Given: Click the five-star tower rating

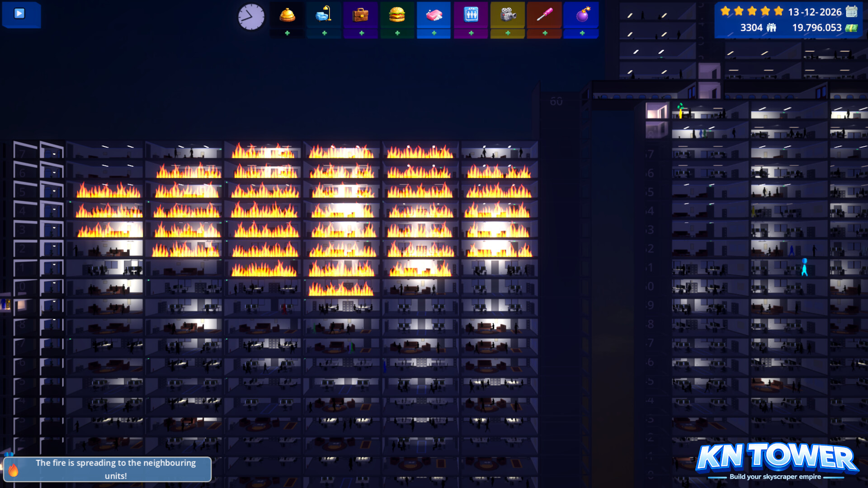Looking at the screenshot, I should (x=752, y=11).
